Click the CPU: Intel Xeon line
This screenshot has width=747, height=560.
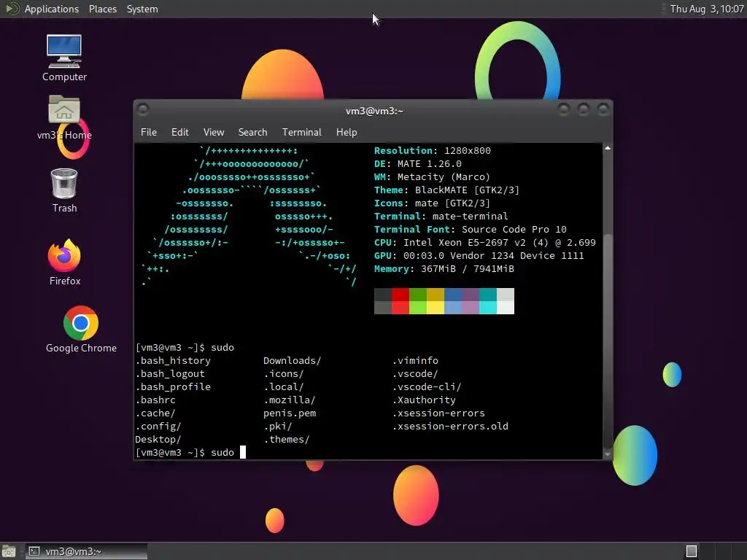tap(484, 242)
